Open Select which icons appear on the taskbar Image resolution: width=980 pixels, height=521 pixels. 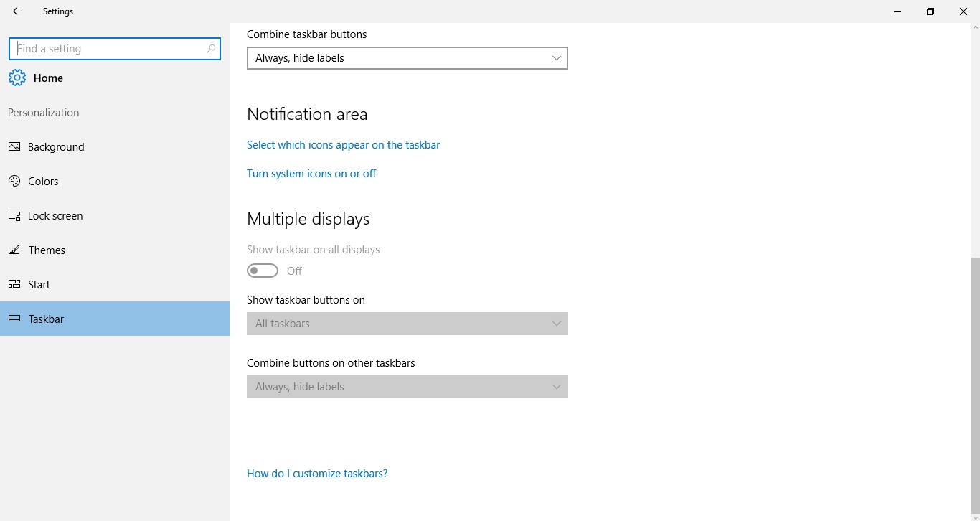pos(343,144)
